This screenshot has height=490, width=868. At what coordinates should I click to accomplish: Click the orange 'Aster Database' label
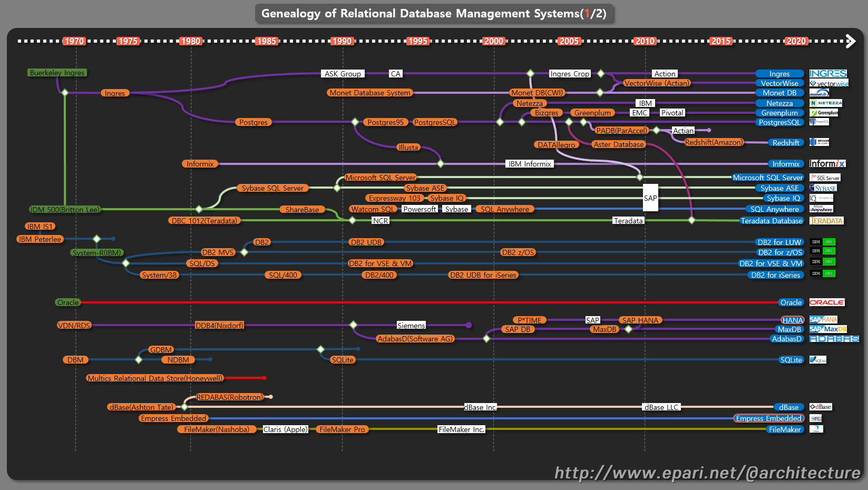coord(619,144)
